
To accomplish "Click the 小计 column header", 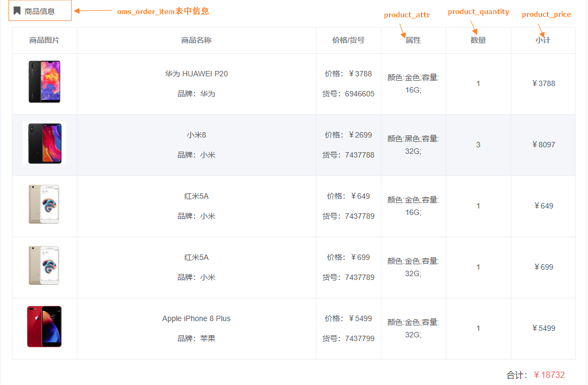I will pyautogui.click(x=543, y=40).
